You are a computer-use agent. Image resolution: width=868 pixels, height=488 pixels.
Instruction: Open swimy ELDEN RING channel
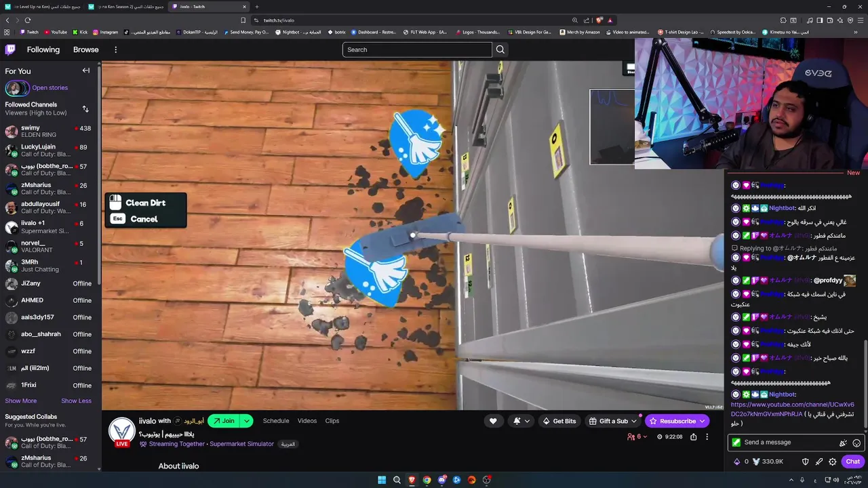[49, 131]
